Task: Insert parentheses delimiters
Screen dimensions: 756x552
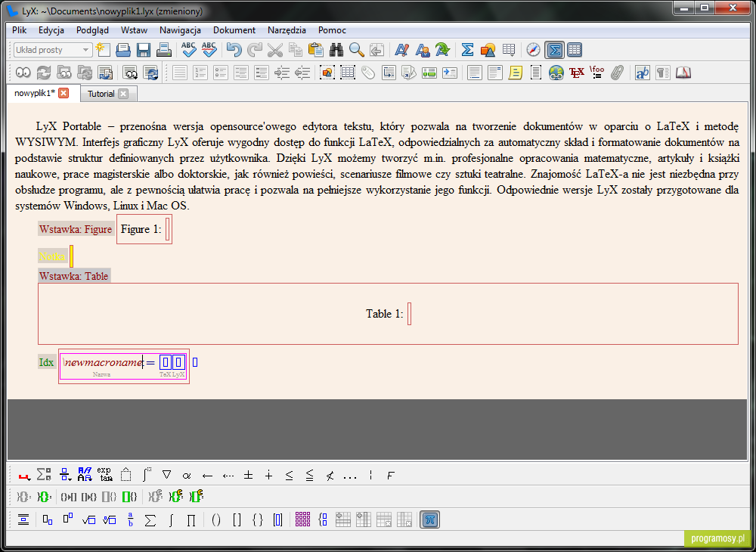Action: pos(216,519)
